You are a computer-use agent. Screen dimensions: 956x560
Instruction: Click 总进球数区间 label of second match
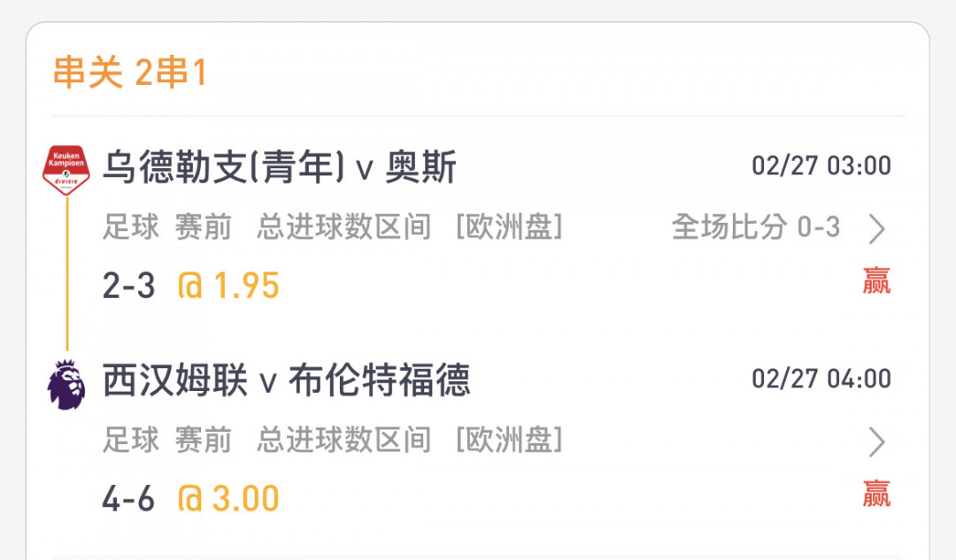[x=343, y=440]
